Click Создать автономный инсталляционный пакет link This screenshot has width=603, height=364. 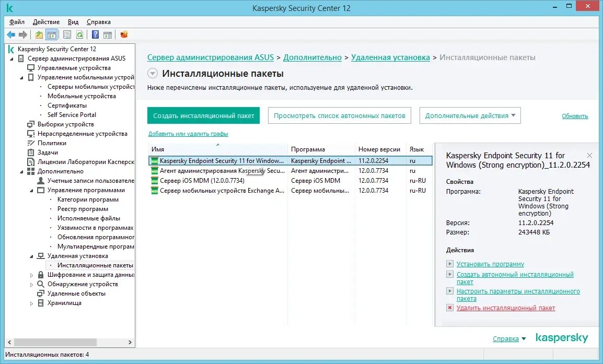click(x=515, y=278)
